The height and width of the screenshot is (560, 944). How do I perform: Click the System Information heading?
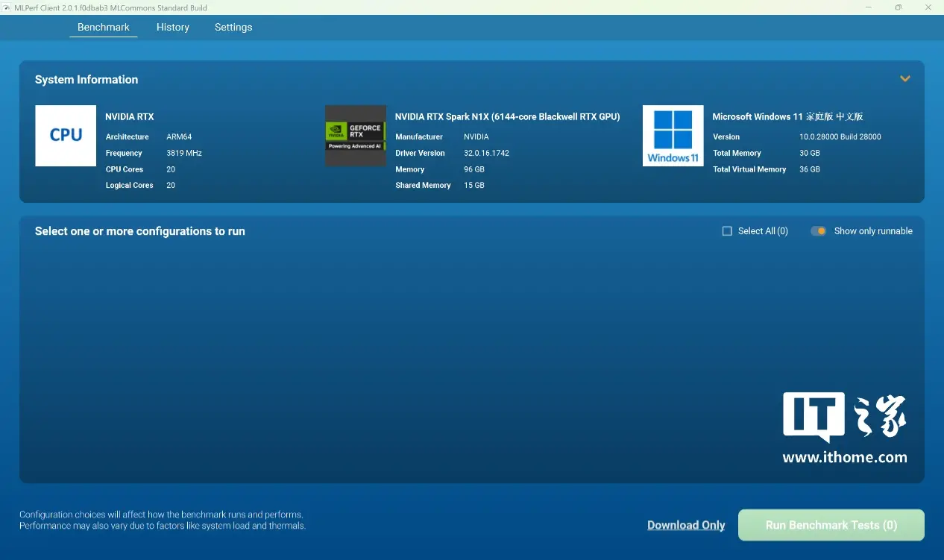coord(86,80)
